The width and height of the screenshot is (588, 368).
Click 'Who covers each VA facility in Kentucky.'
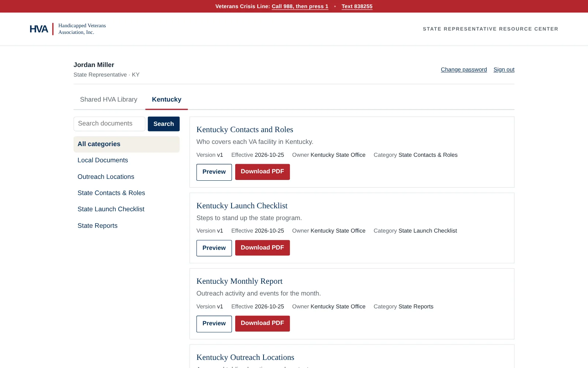[x=255, y=142]
